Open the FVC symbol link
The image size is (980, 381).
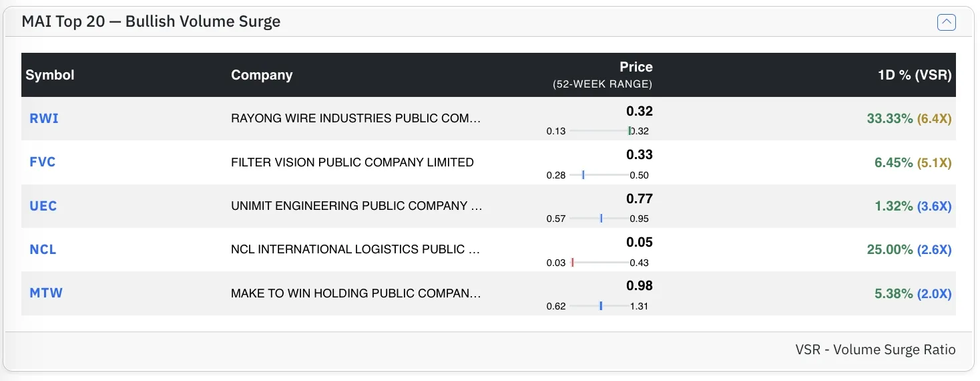pyautogui.click(x=43, y=162)
